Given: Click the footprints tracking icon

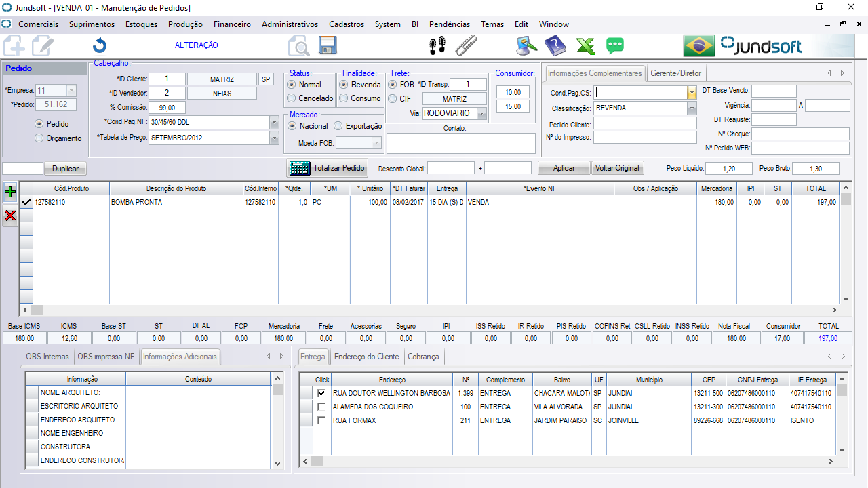Looking at the screenshot, I should pos(437,45).
